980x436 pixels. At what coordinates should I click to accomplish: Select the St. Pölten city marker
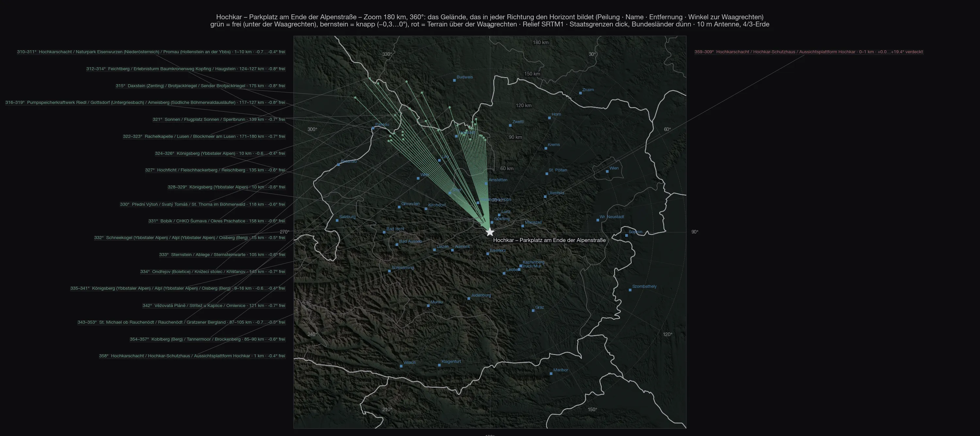click(x=547, y=173)
